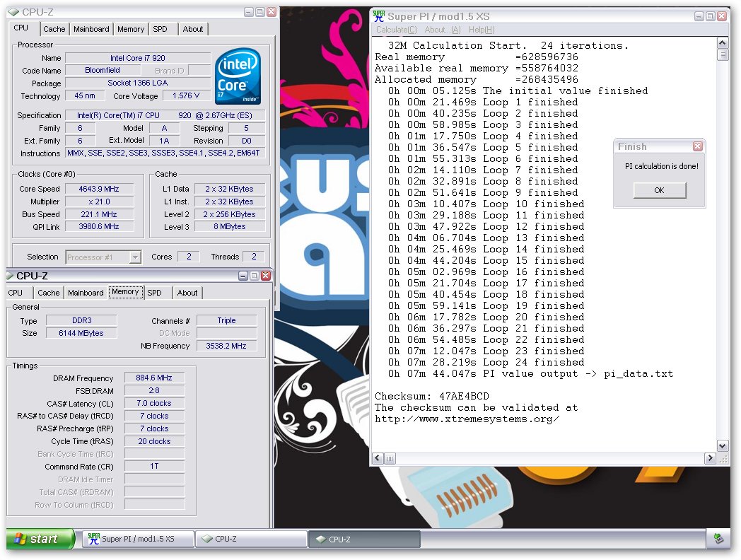Click the FSB:DRAM value 2:8
741x560 pixels.
point(154,390)
